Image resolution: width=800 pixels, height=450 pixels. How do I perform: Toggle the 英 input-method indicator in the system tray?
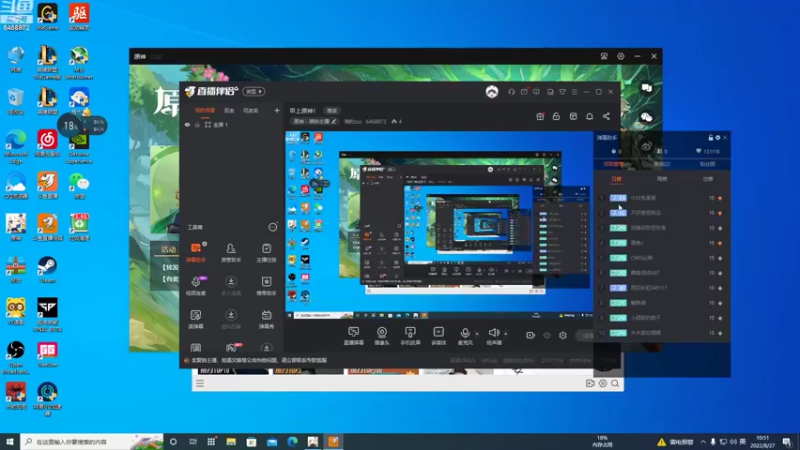click(x=742, y=441)
